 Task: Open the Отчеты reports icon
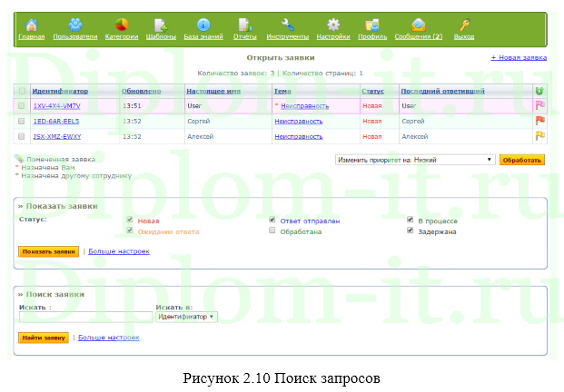pyautogui.click(x=245, y=24)
